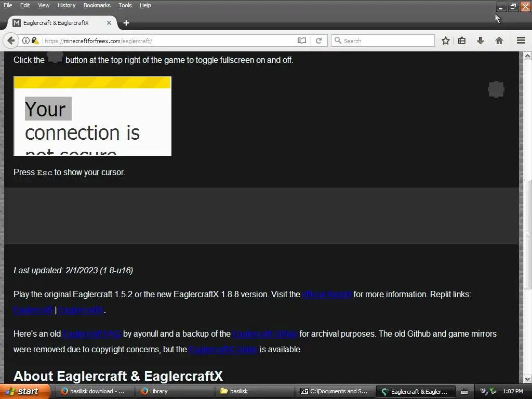Bookmark this page with the star icon
Viewport: 532px width, 399px height.
445,41
